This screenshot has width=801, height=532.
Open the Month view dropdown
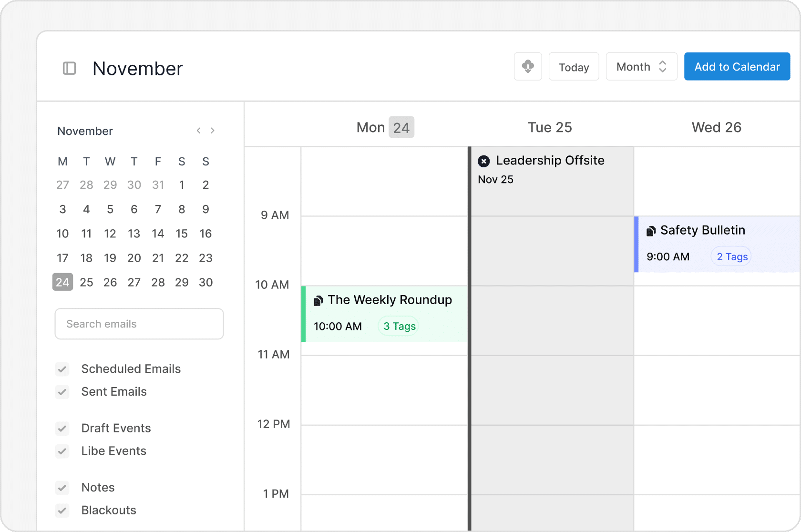641,67
